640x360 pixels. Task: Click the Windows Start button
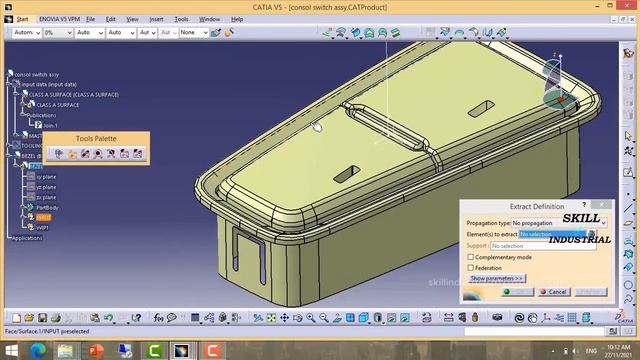coord(11,350)
